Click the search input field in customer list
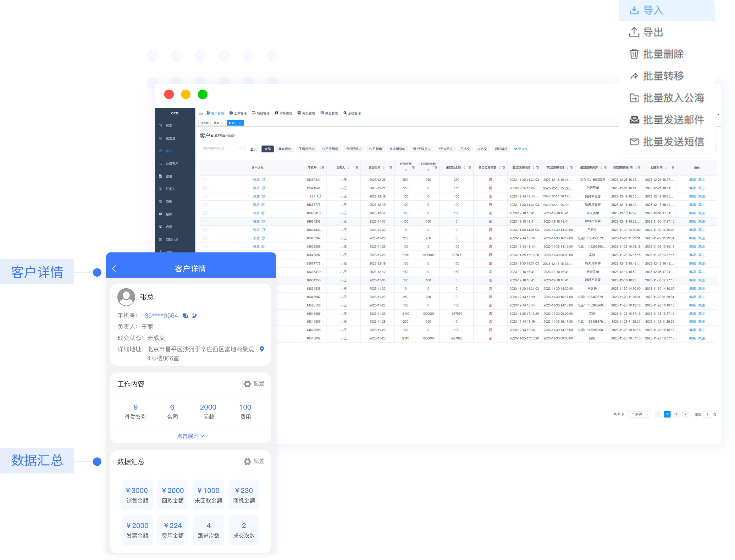Image resolution: width=735 pixels, height=560 pixels. tap(220, 149)
